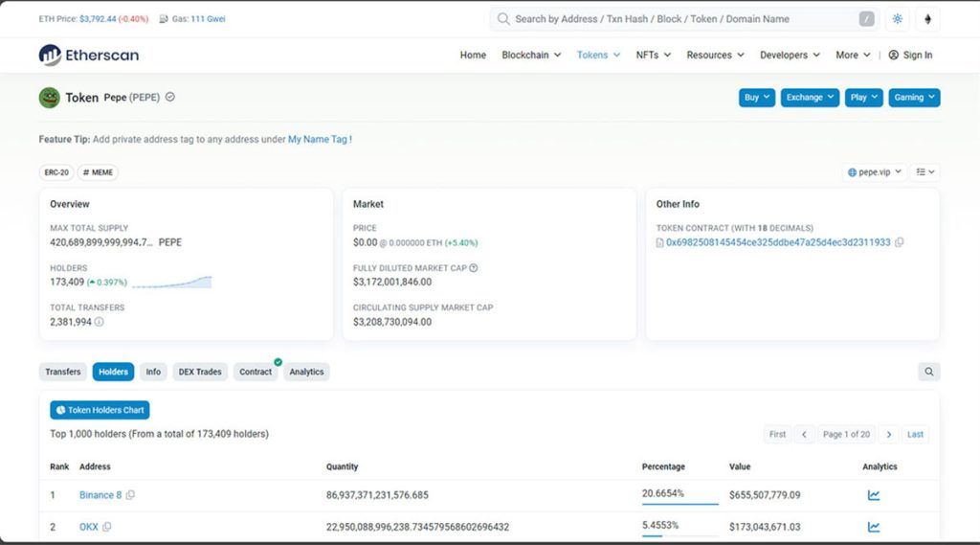Open the Exchange dropdown button
The width and height of the screenshot is (980, 545).
pyautogui.click(x=809, y=97)
